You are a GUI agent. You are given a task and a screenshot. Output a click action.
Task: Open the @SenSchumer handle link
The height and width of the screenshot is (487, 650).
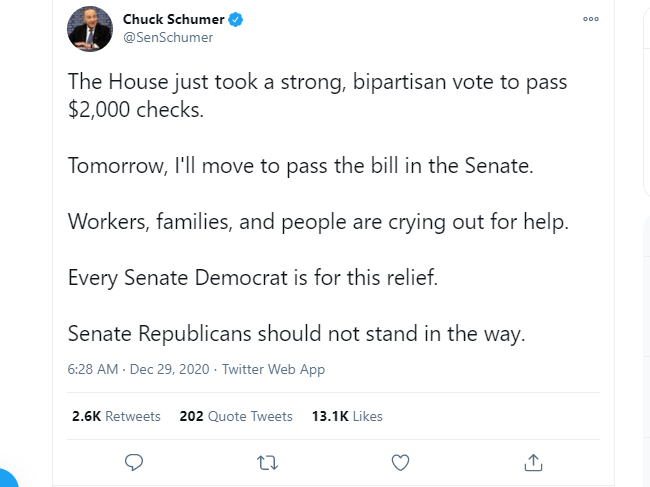click(168, 37)
